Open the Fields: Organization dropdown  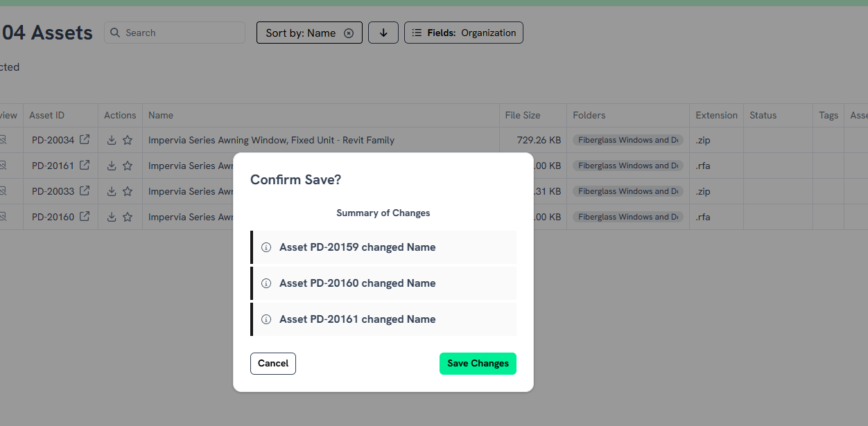pos(464,33)
